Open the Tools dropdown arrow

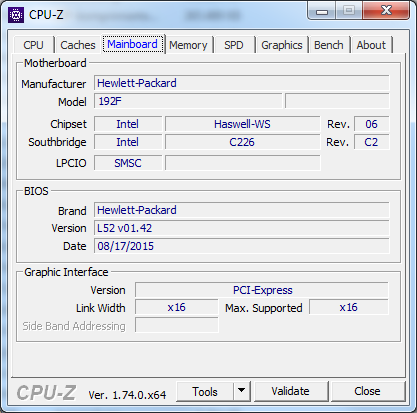[x=242, y=391]
